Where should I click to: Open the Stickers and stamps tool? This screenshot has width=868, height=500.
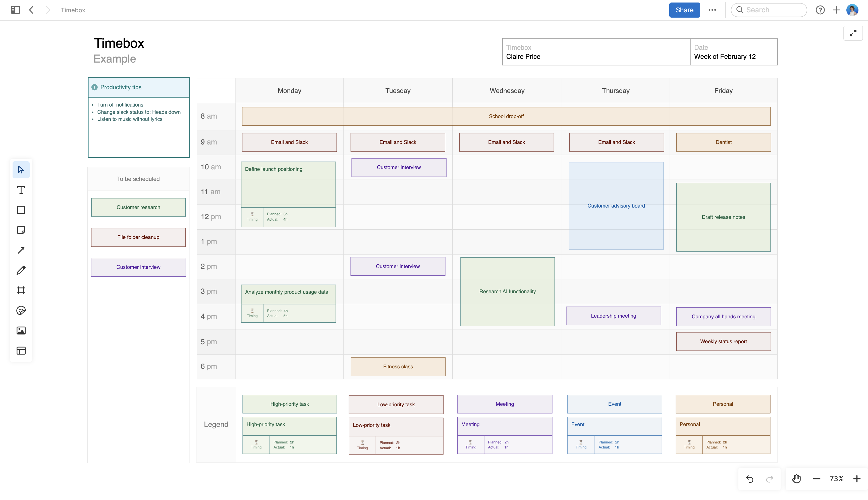pyautogui.click(x=21, y=311)
